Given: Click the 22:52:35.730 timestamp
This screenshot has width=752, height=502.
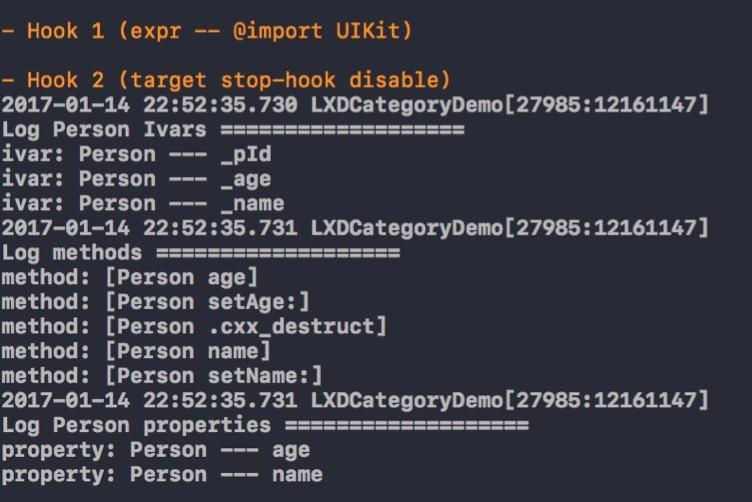Looking at the screenshot, I should pyautogui.click(x=220, y=105).
